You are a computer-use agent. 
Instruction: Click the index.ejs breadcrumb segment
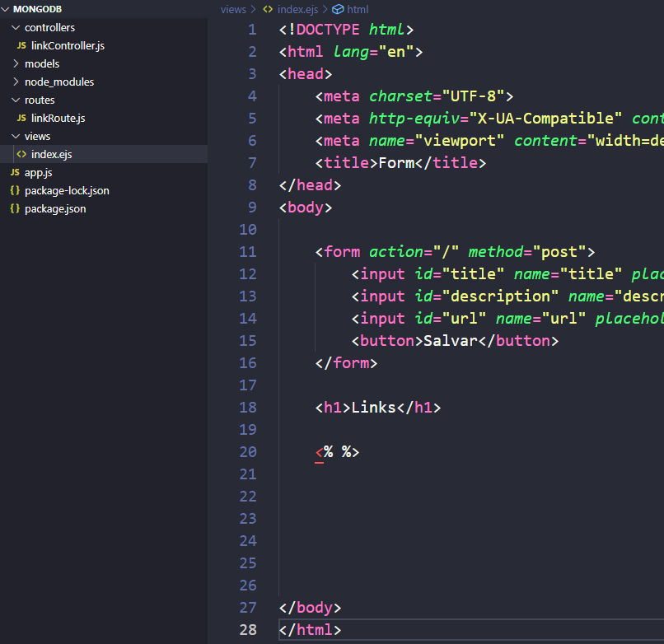click(297, 9)
